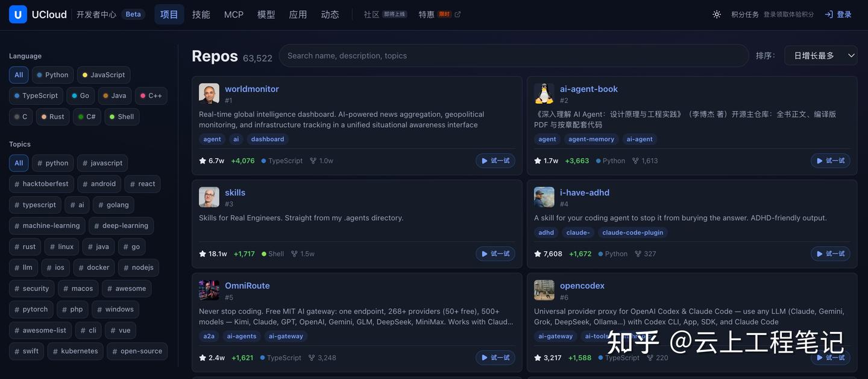868x379 pixels.
Task: Click the skills repo author avatar
Action: 209,197
